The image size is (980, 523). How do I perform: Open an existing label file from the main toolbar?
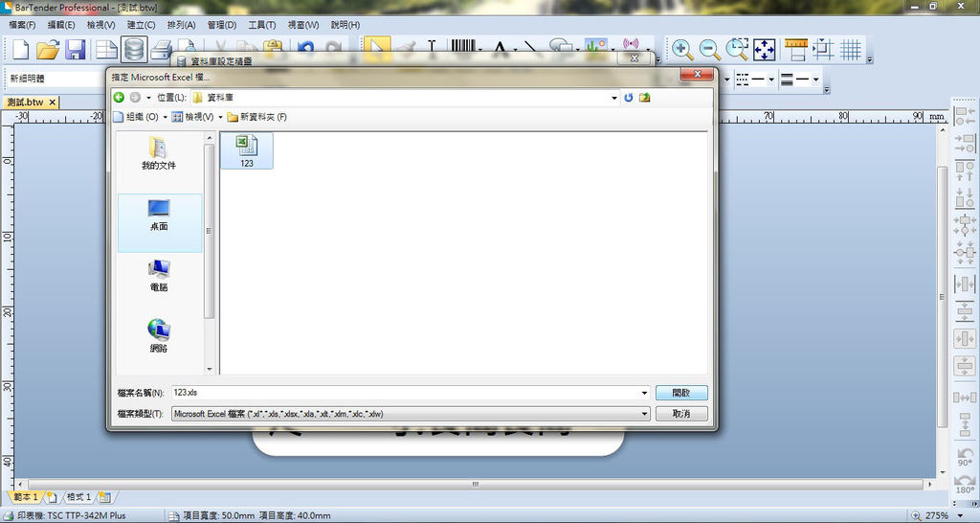point(48,50)
